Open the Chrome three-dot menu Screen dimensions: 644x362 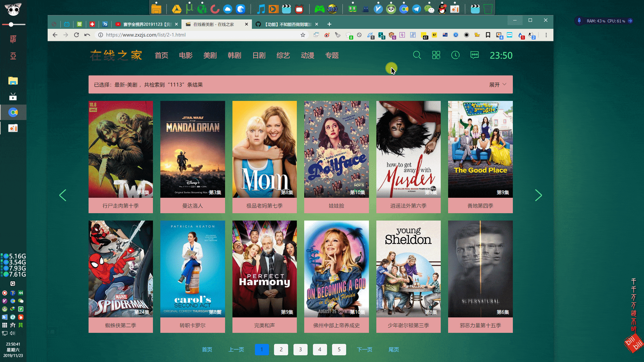[546, 35]
